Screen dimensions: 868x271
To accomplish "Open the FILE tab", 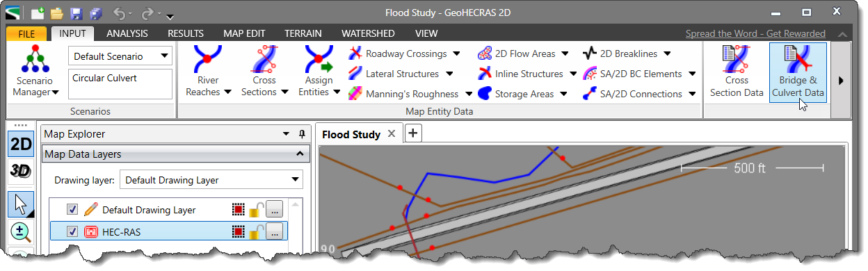I will tap(27, 33).
